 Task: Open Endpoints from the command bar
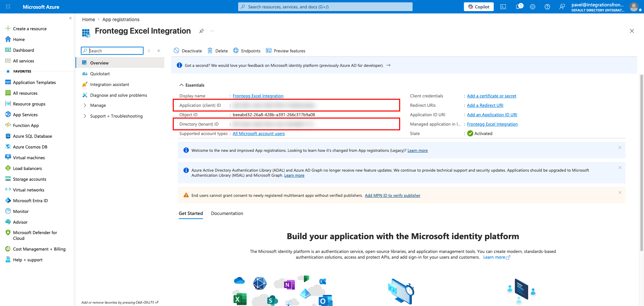coord(247,51)
